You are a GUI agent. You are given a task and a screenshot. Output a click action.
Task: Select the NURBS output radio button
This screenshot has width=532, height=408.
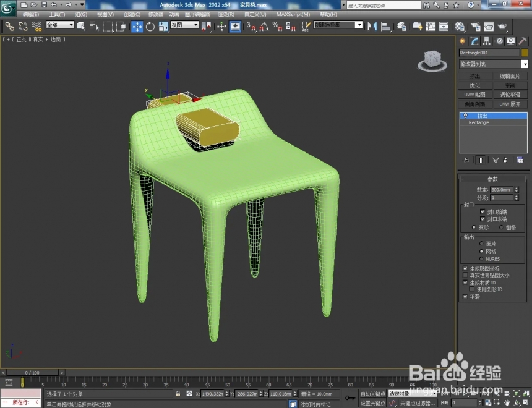481,259
